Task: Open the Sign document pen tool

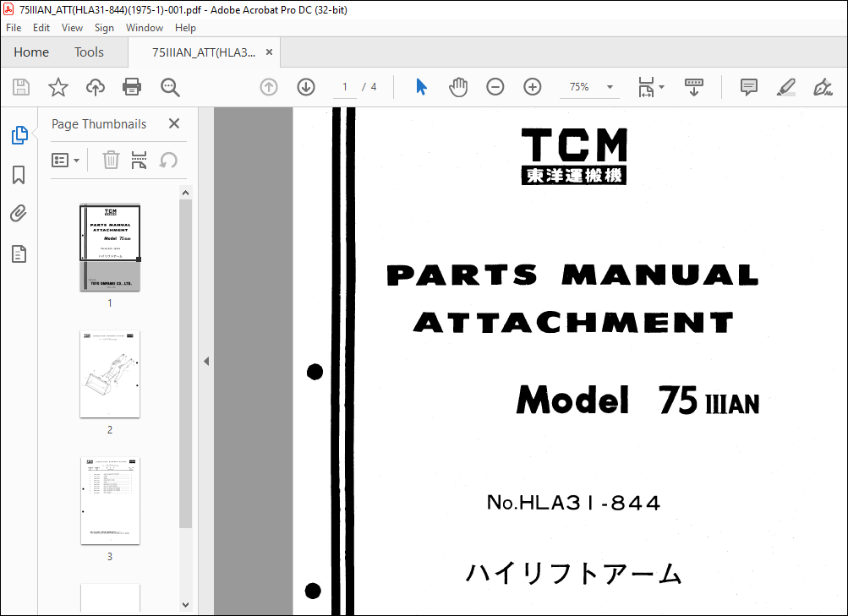Action: click(x=823, y=87)
